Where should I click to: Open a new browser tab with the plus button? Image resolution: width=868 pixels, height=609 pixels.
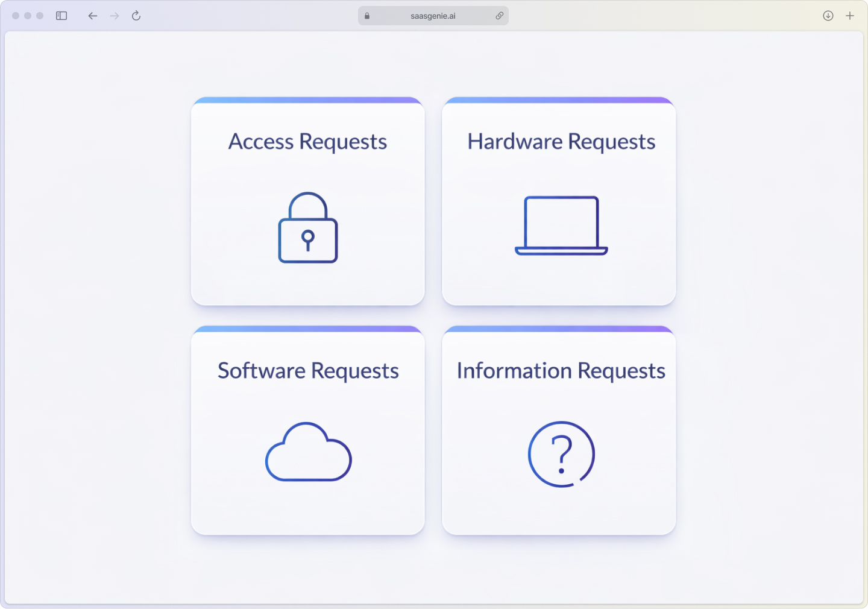pyautogui.click(x=850, y=16)
